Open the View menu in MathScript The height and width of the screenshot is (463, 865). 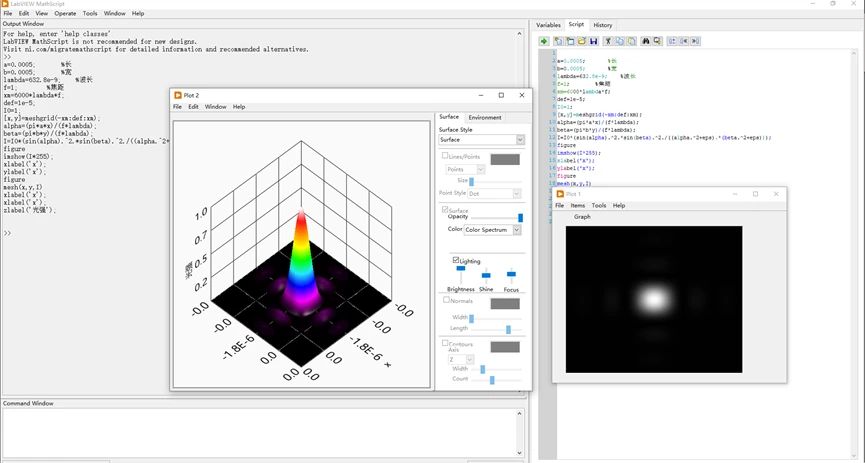tap(41, 13)
